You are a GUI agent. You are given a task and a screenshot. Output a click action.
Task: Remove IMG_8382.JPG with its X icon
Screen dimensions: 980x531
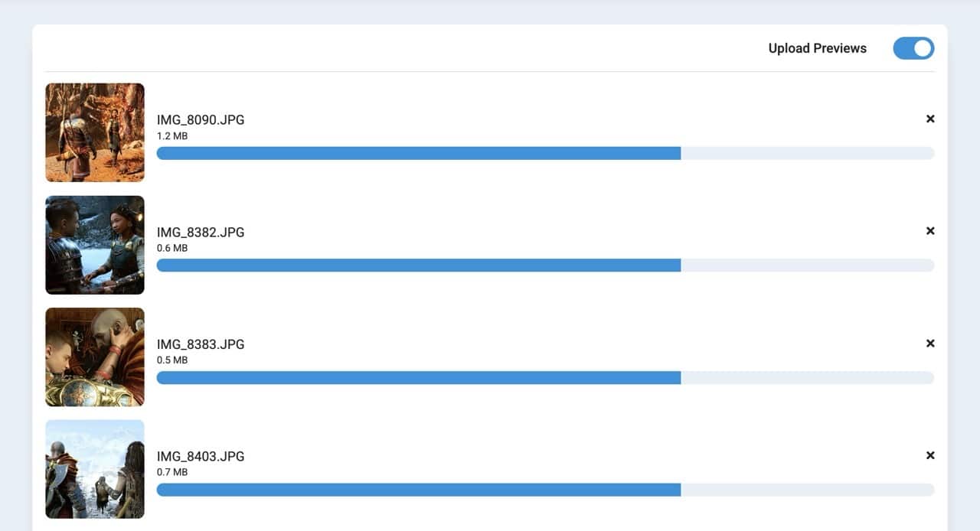pyautogui.click(x=930, y=230)
